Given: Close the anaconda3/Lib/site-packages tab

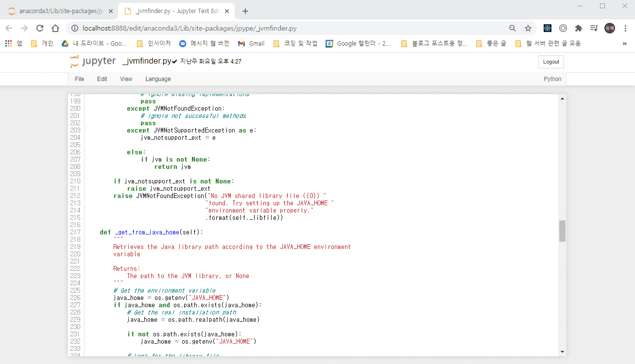Looking at the screenshot, I should [111, 11].
